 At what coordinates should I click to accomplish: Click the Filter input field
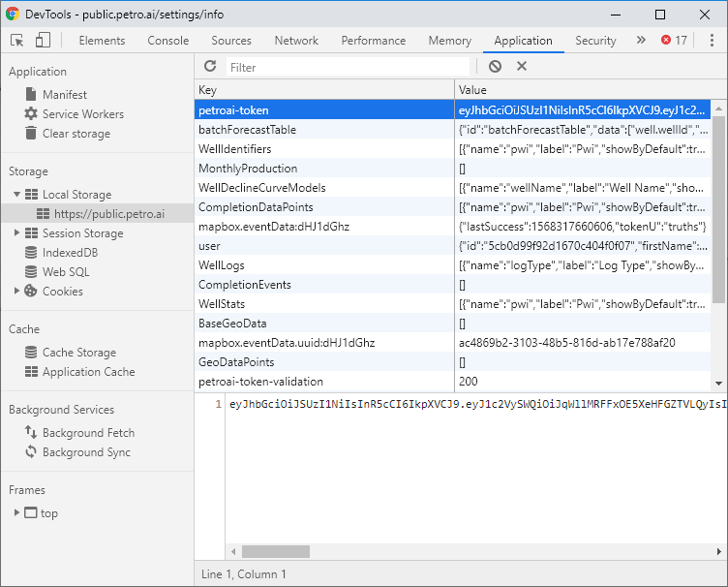click(x=348, y=68)
